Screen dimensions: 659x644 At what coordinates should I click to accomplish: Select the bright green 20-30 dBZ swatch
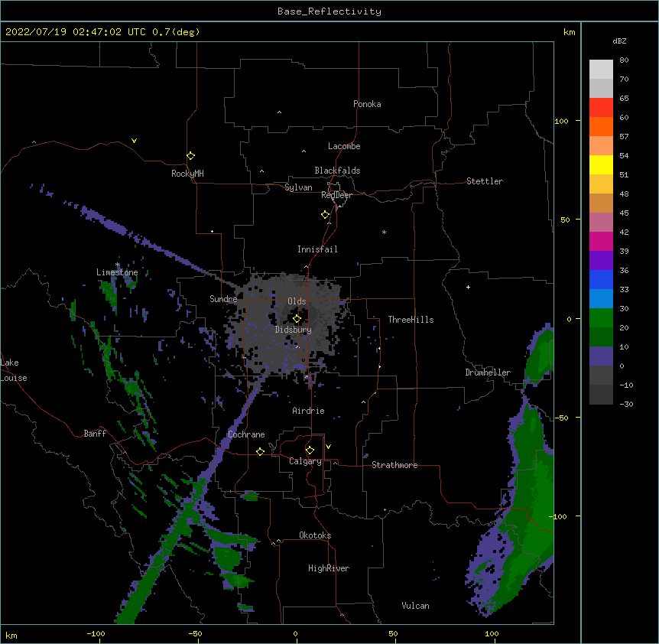601,318
